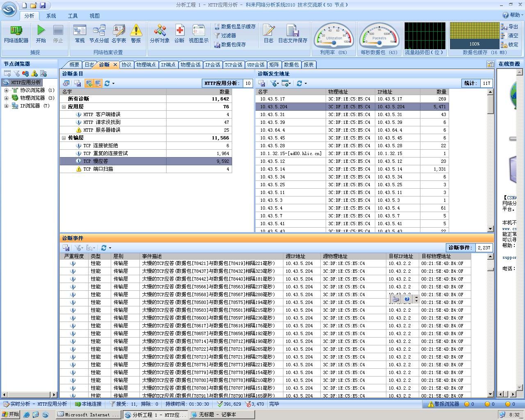Image resolution: width=525 pixels, height=420 pixels.
Task: Click the 过滤器 filter toolbar item
Action: tap(225, 36)
